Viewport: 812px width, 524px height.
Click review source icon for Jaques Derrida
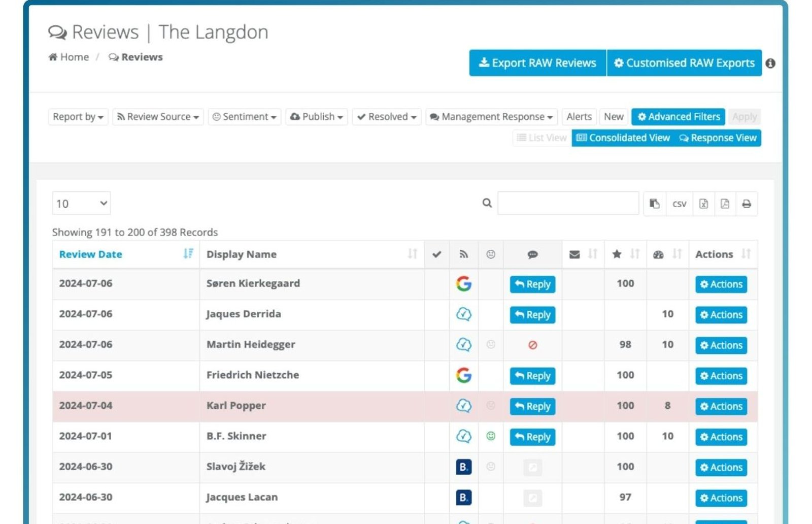point(463,314)
